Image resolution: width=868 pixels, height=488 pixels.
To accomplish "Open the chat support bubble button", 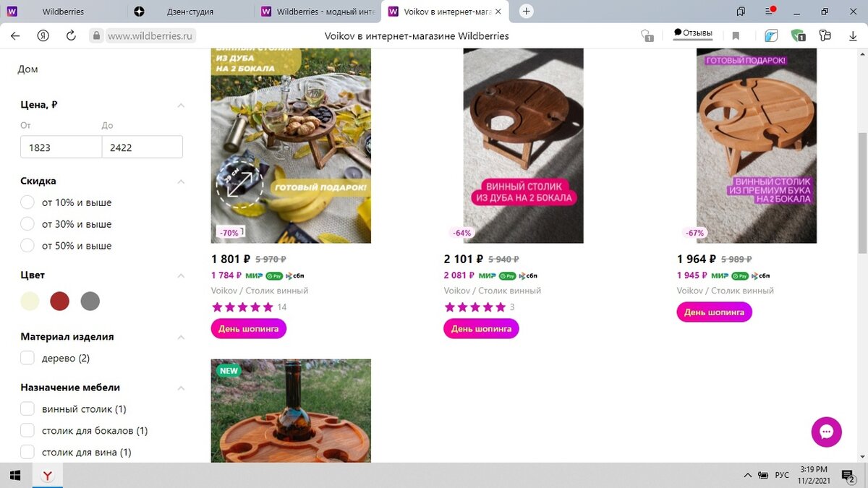I will pos(827,432).
